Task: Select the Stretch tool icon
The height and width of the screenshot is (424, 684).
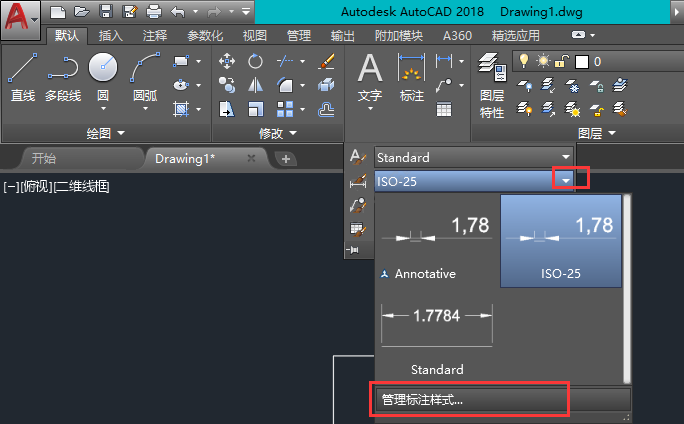Action: tap(227, 109)
